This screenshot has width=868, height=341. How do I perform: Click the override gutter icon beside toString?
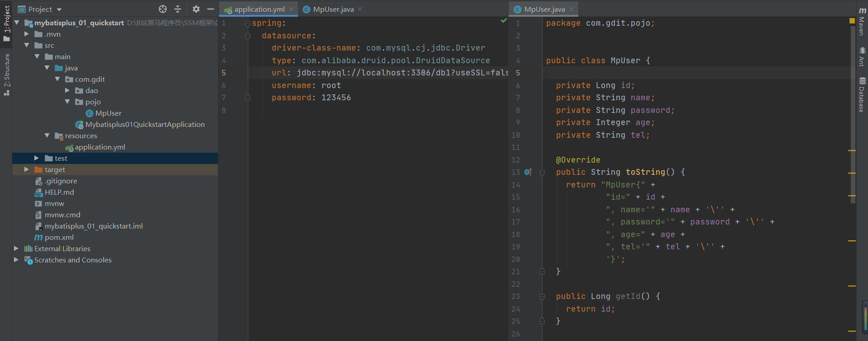pos(528,172)
